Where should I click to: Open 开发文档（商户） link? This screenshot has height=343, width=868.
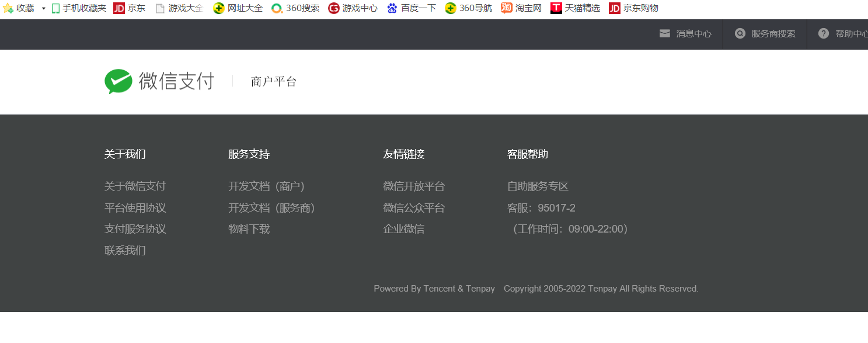267,186
